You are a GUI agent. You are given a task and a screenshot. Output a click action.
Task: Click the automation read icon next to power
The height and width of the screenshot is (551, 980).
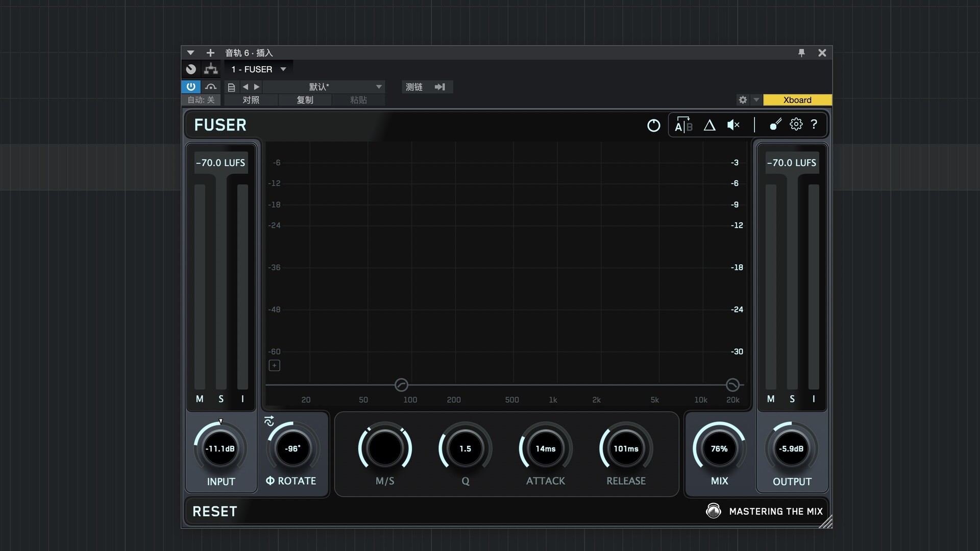point(211,87)
